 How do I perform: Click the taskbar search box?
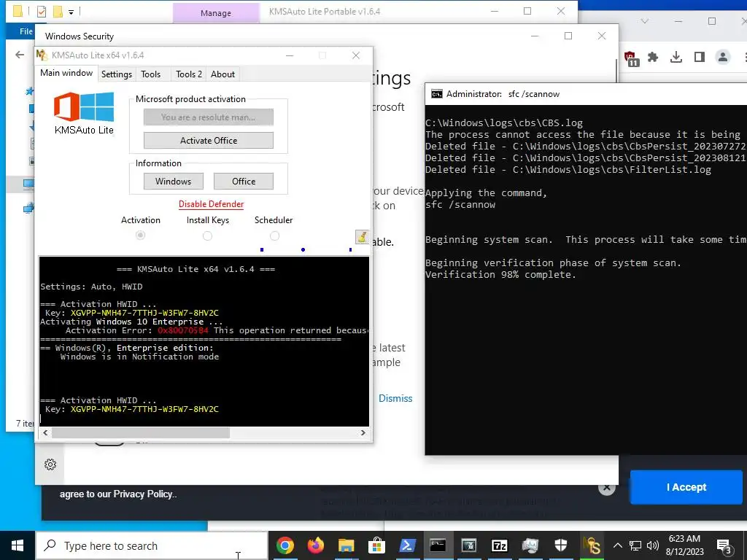[x=152, y=545]
